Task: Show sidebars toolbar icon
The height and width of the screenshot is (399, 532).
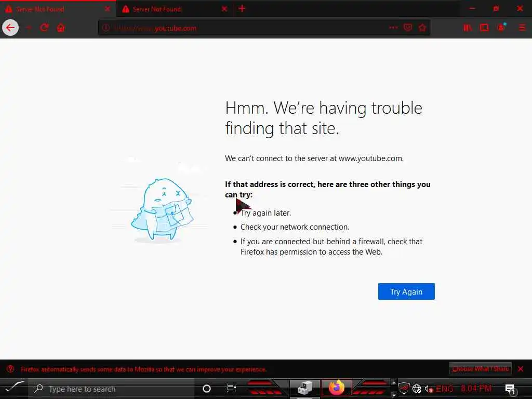Action: [484, 28]
